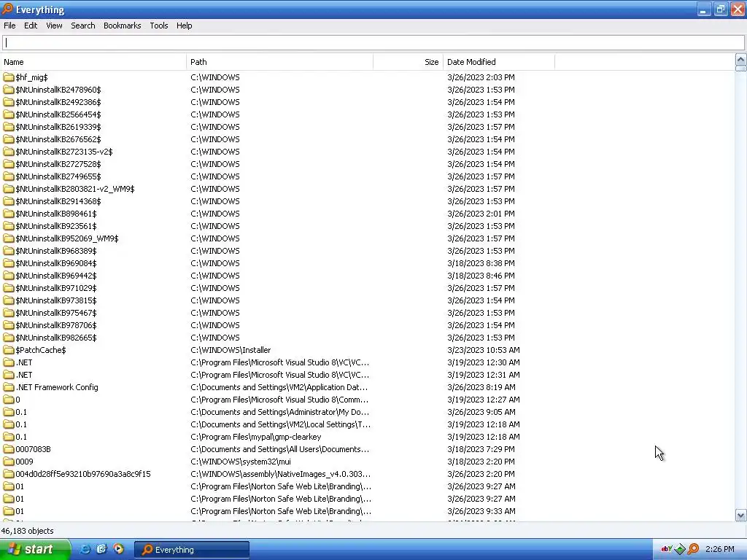
Task: Launch Windows Media Player from quick launch
Action: pyautogui.click(x=118, y=549)
